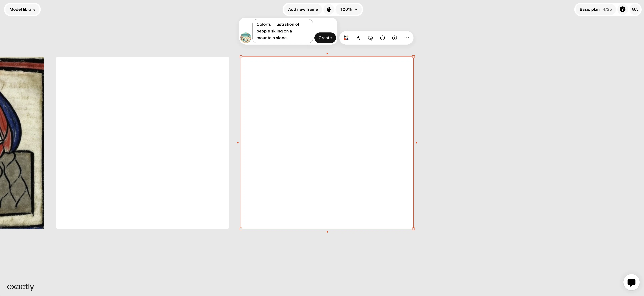644x296 pixels.
Task: Open the help question mark icon
Action: [622, 9]
